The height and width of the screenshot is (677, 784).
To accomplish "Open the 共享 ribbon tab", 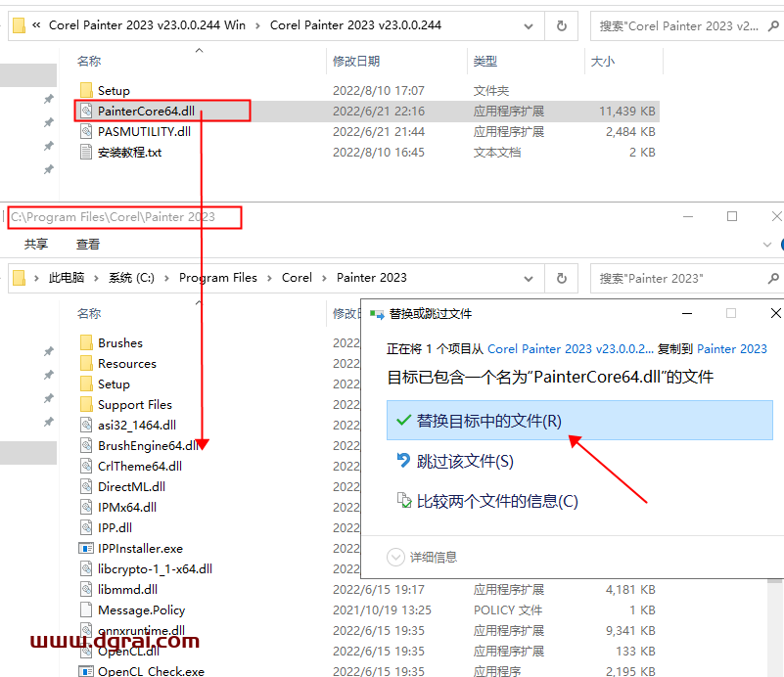I will point(36,244).
